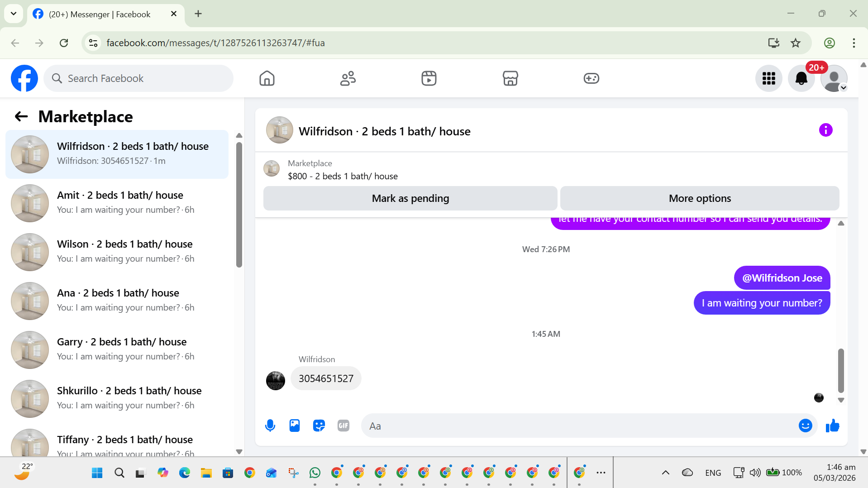Open WhatsApp from the taskbar
The image size is (868, 488).
point(315,473)
